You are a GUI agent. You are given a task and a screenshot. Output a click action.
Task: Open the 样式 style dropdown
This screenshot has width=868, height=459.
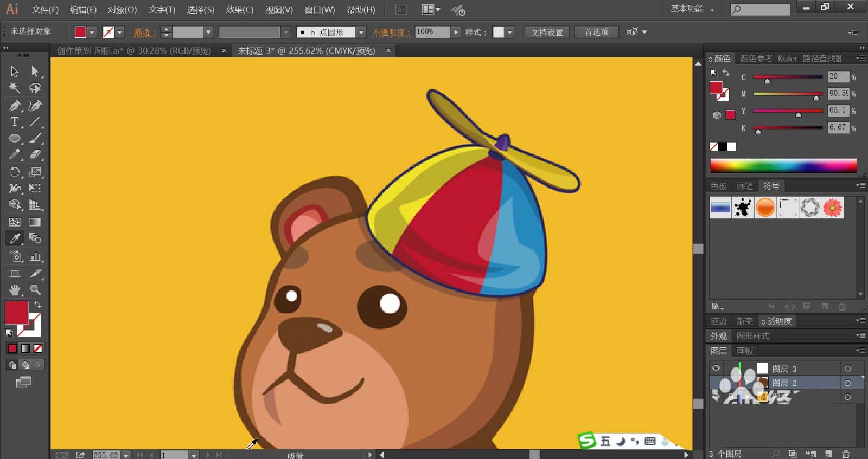[510, 33]
